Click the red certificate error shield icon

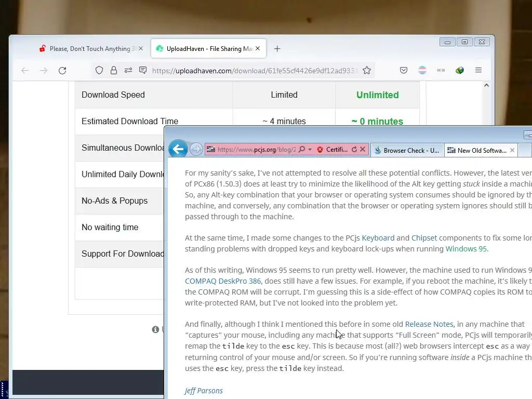coord(320,150)
